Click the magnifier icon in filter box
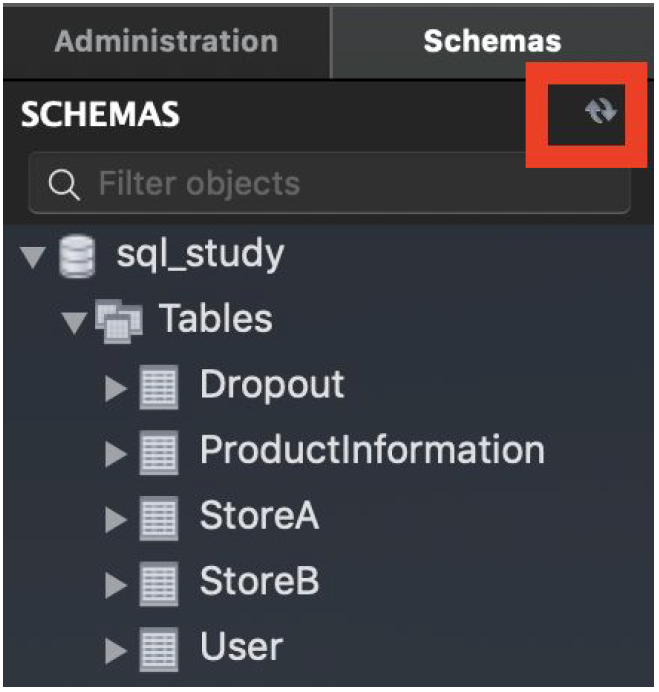 (x=64, y=184)
